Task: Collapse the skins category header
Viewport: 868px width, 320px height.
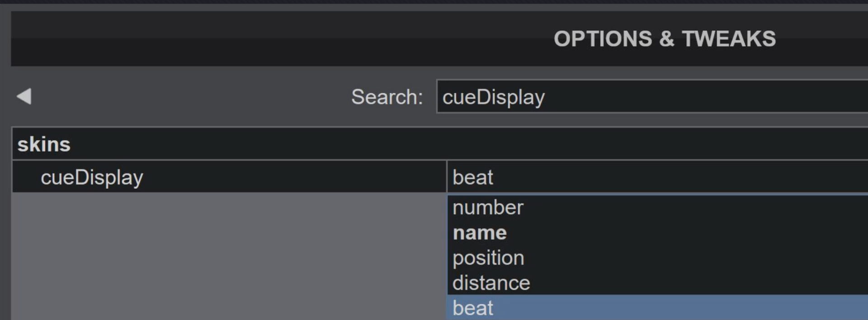Action: point(440,144)
